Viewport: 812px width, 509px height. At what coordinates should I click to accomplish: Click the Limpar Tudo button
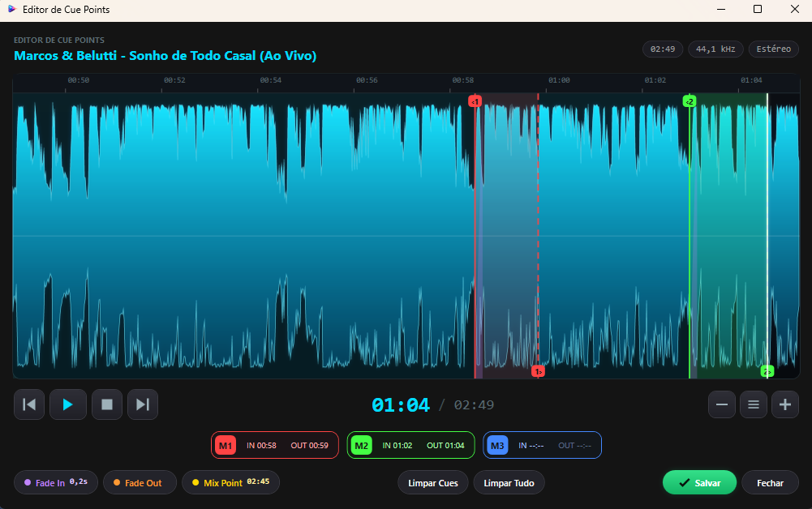[509, 482]
